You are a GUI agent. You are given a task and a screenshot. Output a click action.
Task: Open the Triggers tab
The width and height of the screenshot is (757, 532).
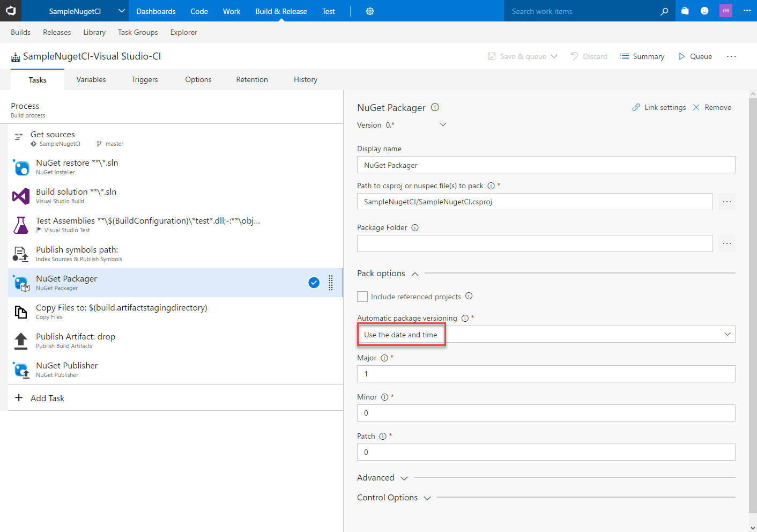click(x=145, y=80)
